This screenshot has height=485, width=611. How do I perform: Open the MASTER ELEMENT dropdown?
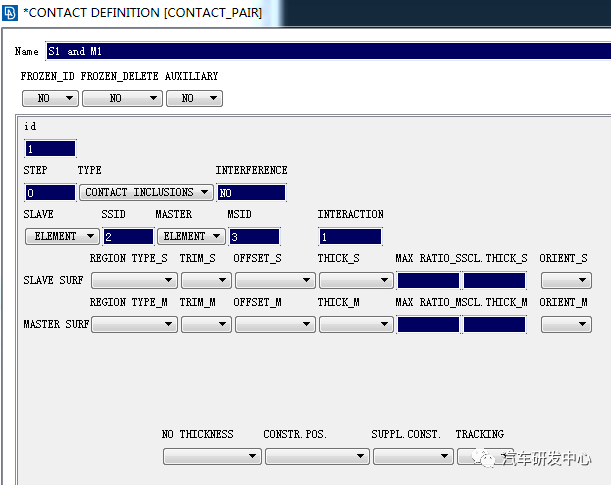point(191,236)
